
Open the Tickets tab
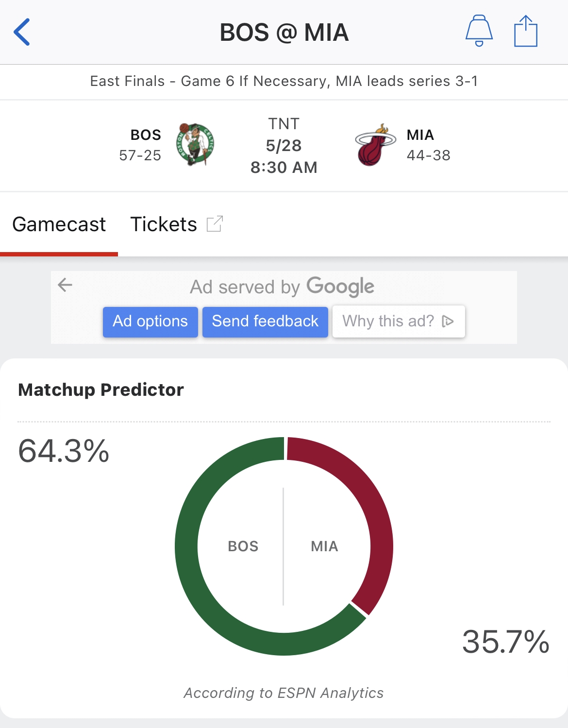(163, 224)
